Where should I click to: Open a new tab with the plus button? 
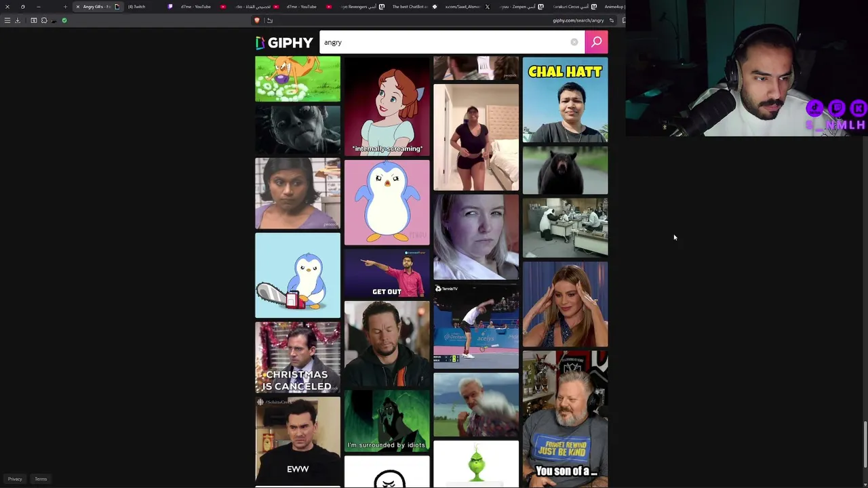65,7
